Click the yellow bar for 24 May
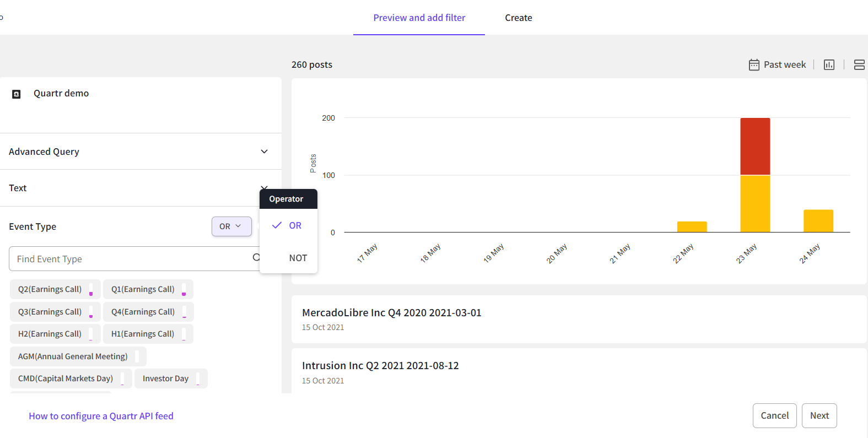868x438 pixels. pos(818,220)
